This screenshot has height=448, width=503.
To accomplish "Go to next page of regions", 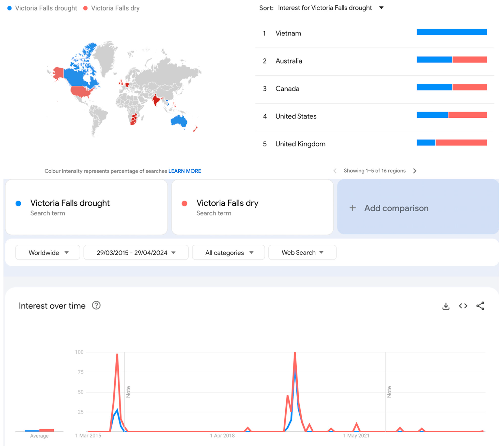I will (415, 171).
